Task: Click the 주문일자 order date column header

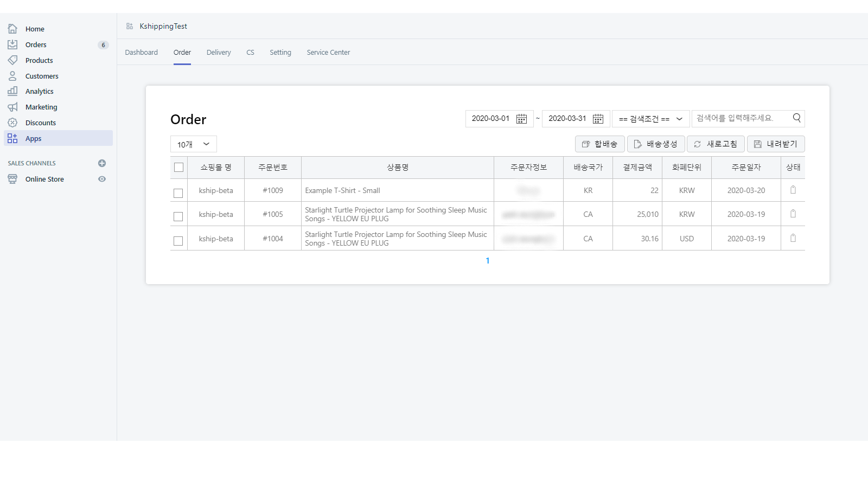Action: (746, 168)
